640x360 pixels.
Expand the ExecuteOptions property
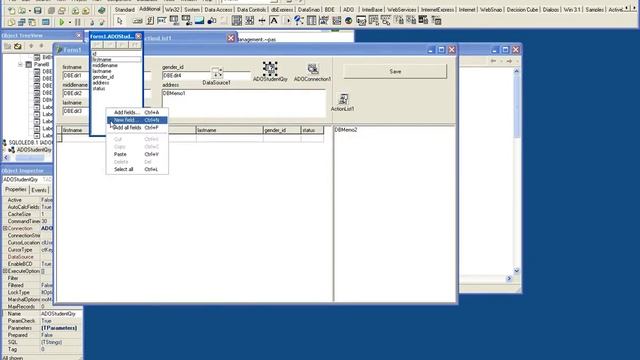pos(5,271)
